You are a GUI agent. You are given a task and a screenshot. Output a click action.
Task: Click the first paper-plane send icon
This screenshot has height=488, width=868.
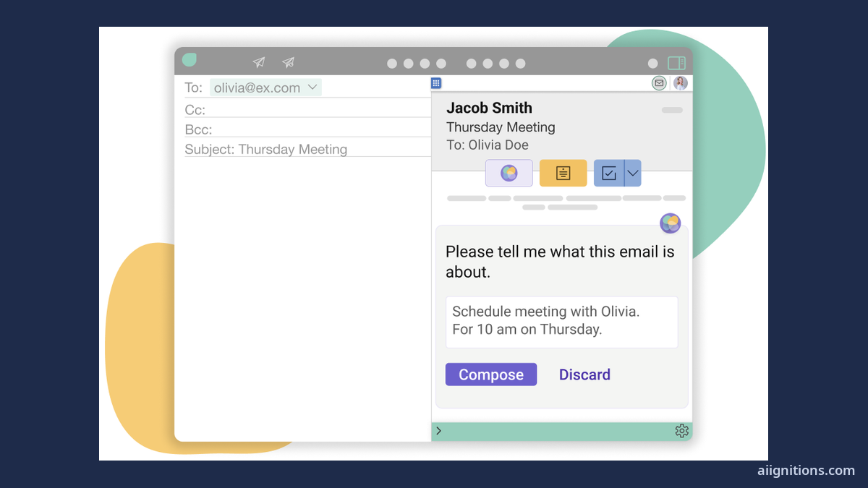(x=259, y=62)
